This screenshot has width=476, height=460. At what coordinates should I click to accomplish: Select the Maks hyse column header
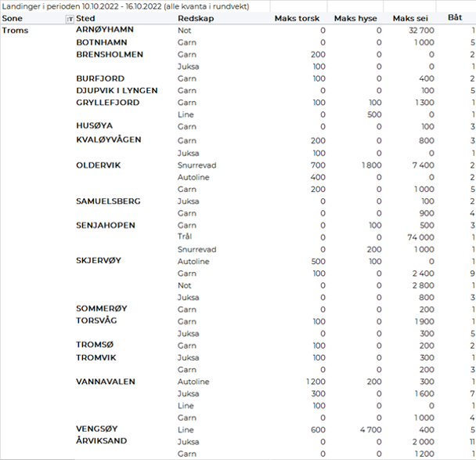358,18
